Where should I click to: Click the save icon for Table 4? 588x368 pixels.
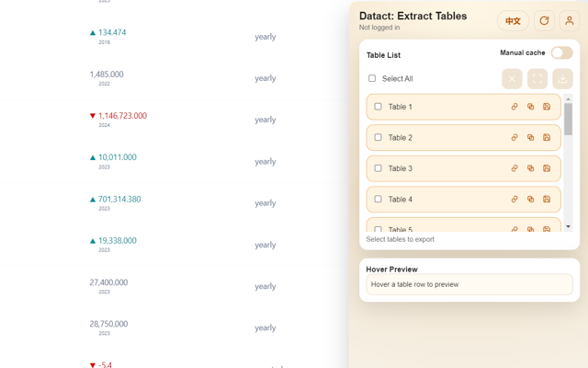tap(547, 199)
